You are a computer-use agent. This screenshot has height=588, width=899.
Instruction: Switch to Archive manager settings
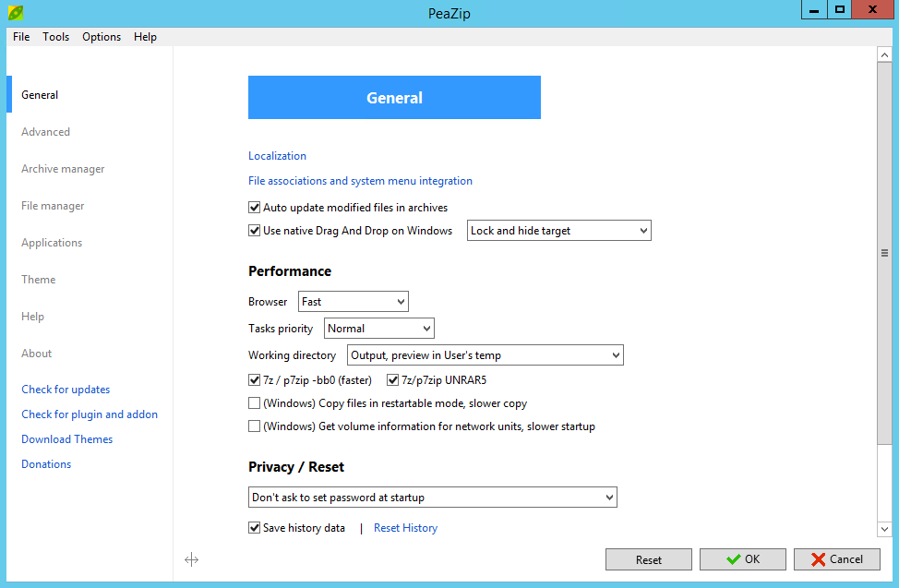point(63,169)
